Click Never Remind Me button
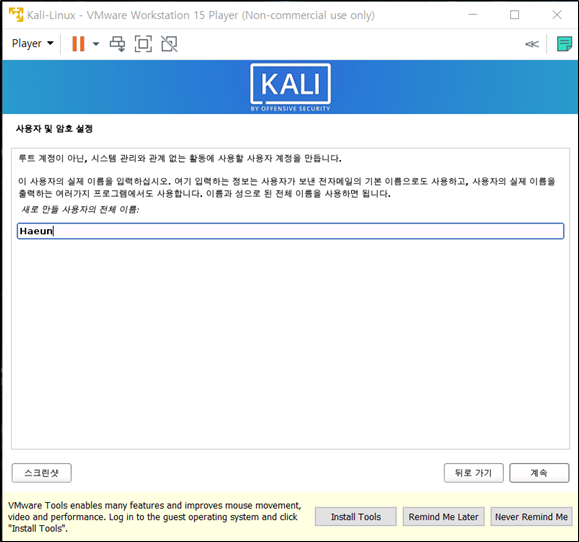The image size is (579, 542). coord(531,517)
